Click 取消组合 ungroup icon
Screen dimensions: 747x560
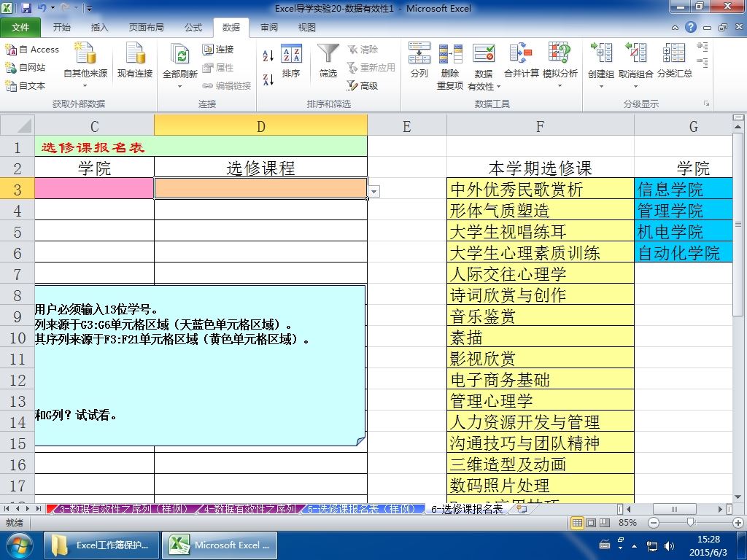(635, 53)
